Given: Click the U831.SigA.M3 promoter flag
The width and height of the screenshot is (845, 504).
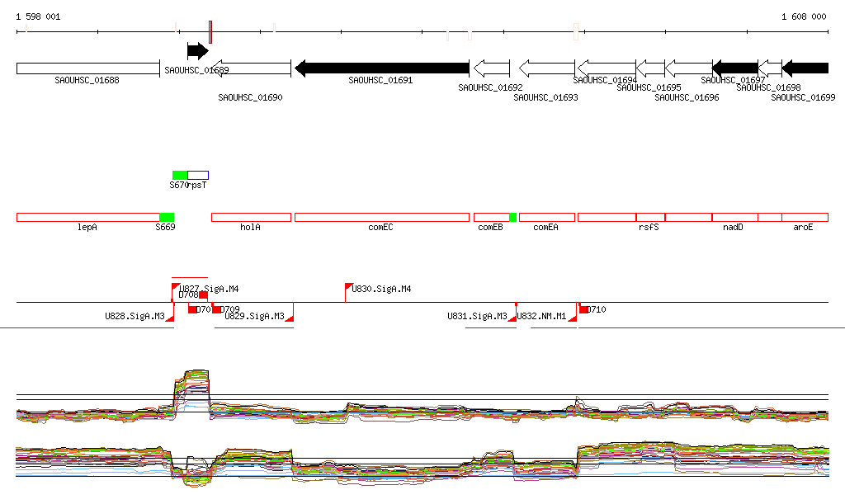Looking at the screenshot, I should pos(512,317).
